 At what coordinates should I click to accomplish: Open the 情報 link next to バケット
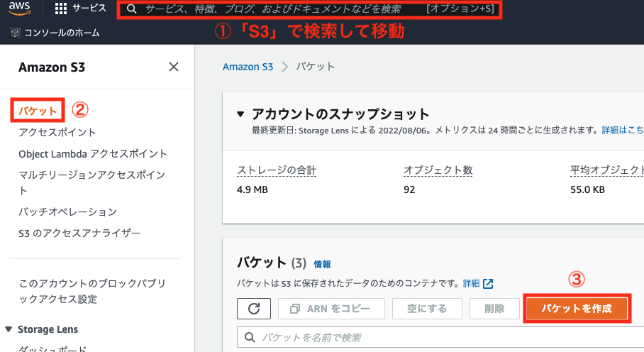click(322, 264)
